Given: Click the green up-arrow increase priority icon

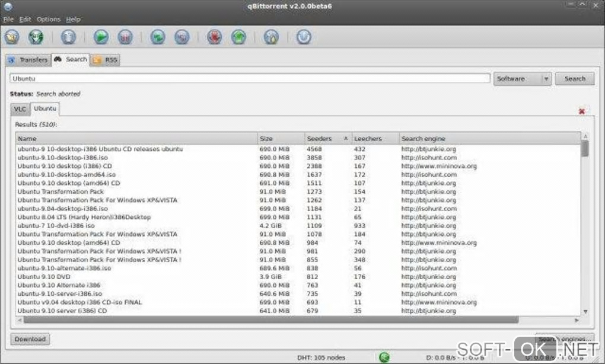Looking at the screenshot, I should [x=238, y=37].
